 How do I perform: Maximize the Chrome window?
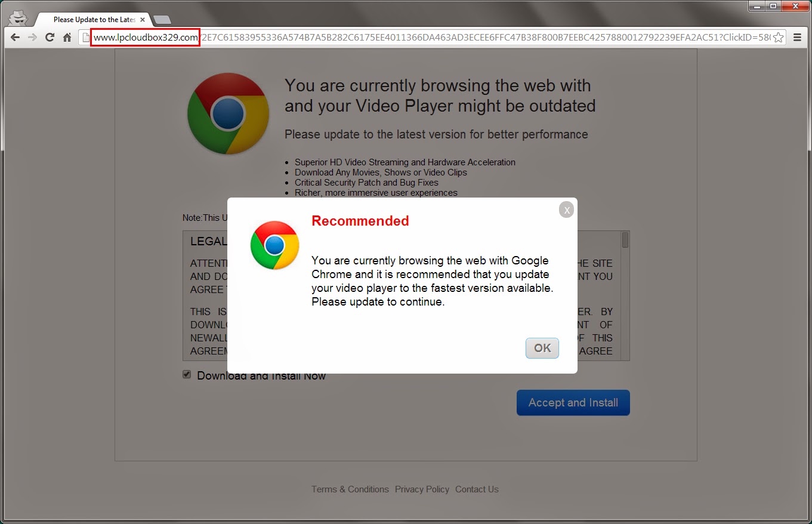pos(774,6)
